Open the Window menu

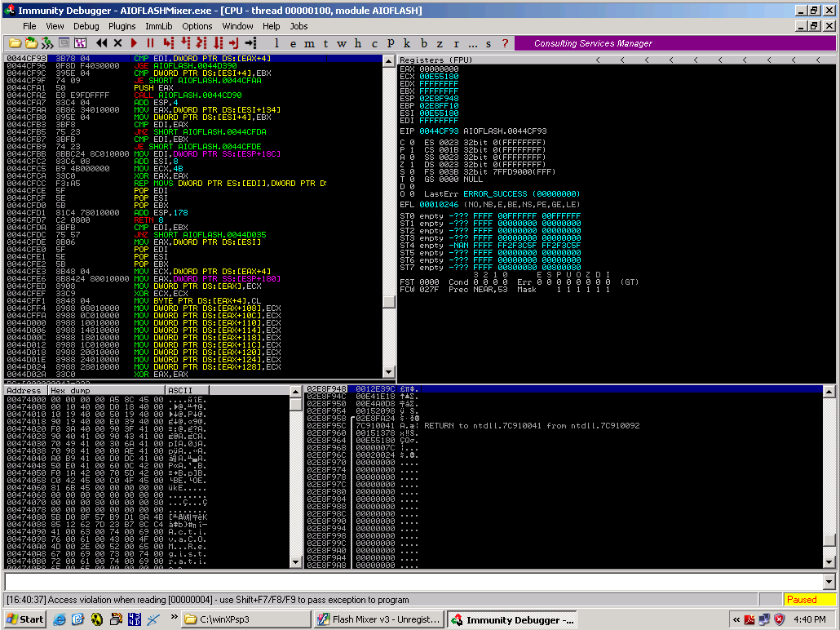[x=237, y=26]
